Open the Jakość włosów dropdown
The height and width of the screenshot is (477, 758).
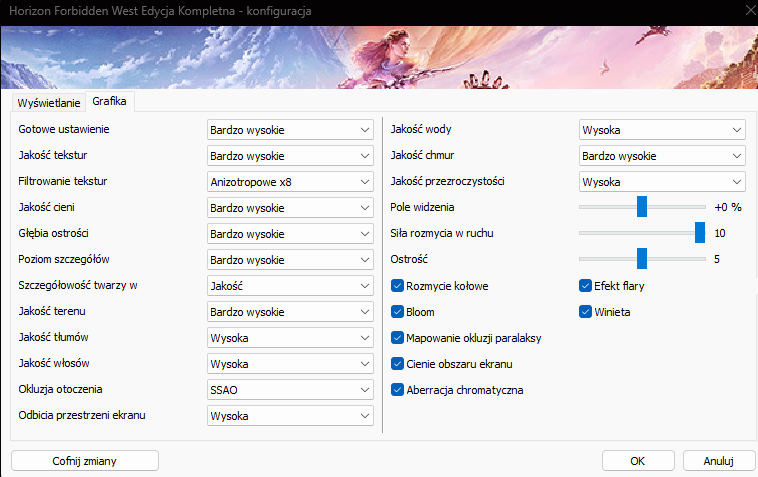(x=290, y=364)
